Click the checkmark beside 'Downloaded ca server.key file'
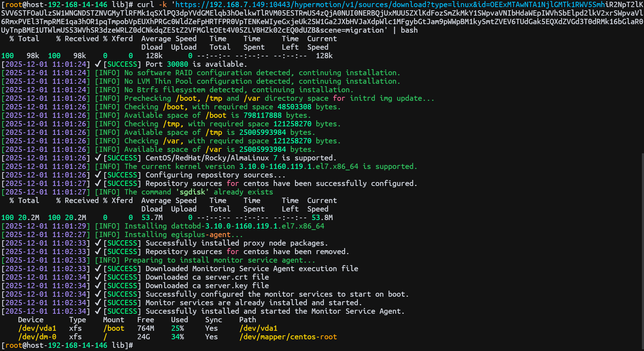Viewport: 644px width, 351px height. (x=98, y=286)
